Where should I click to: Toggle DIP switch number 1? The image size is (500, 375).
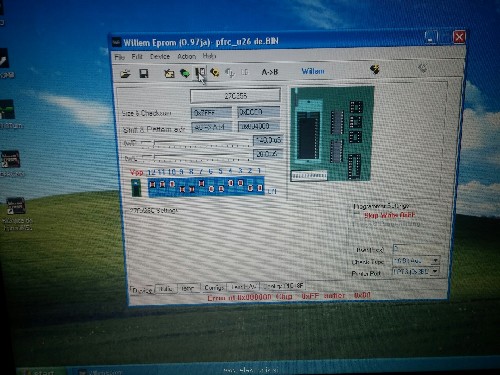coord(260,187)
